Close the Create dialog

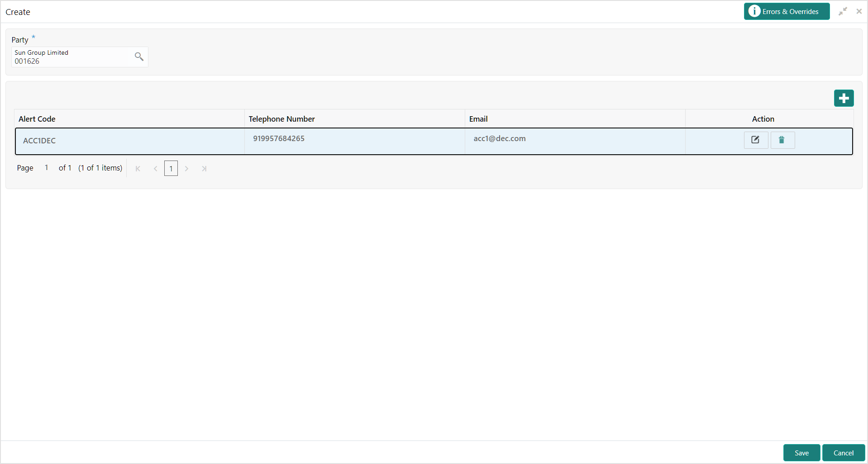click(x=859, y=12)
